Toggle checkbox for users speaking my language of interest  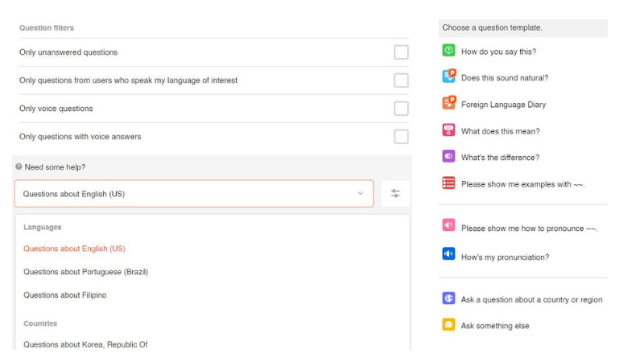(x=401, y=80)
